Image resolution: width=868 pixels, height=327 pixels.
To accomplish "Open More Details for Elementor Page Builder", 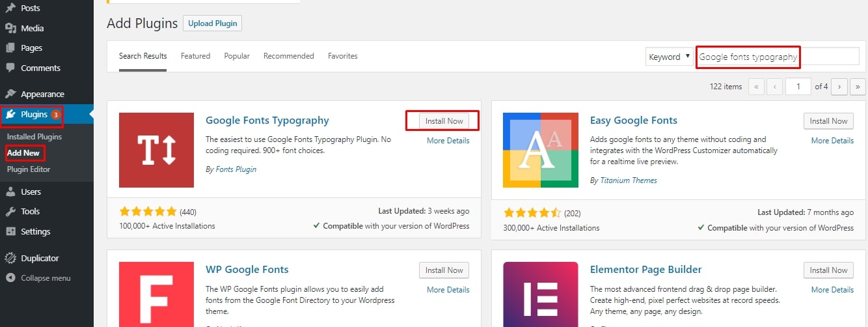I will tap(832, 290).
